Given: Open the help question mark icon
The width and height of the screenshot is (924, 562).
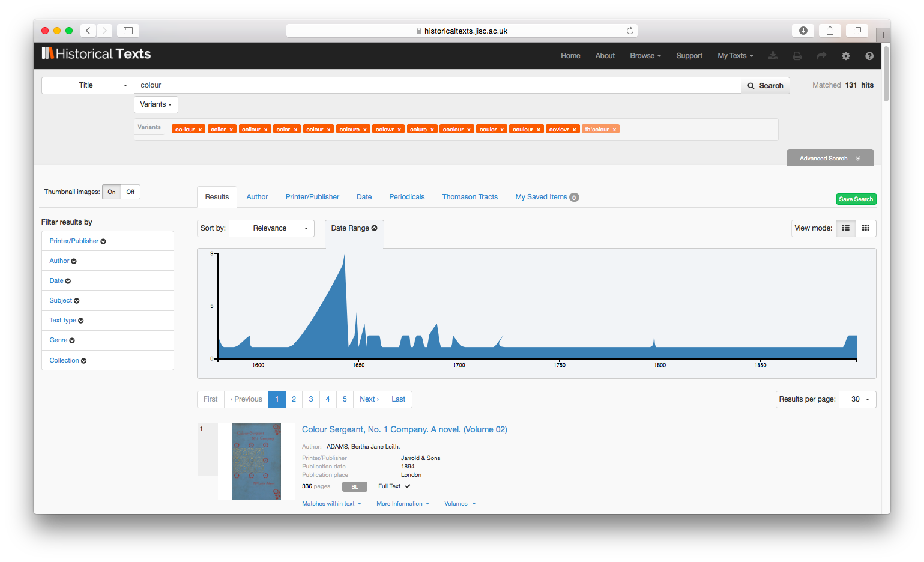Looking at the screenshot, I should (x=869, y=56).
